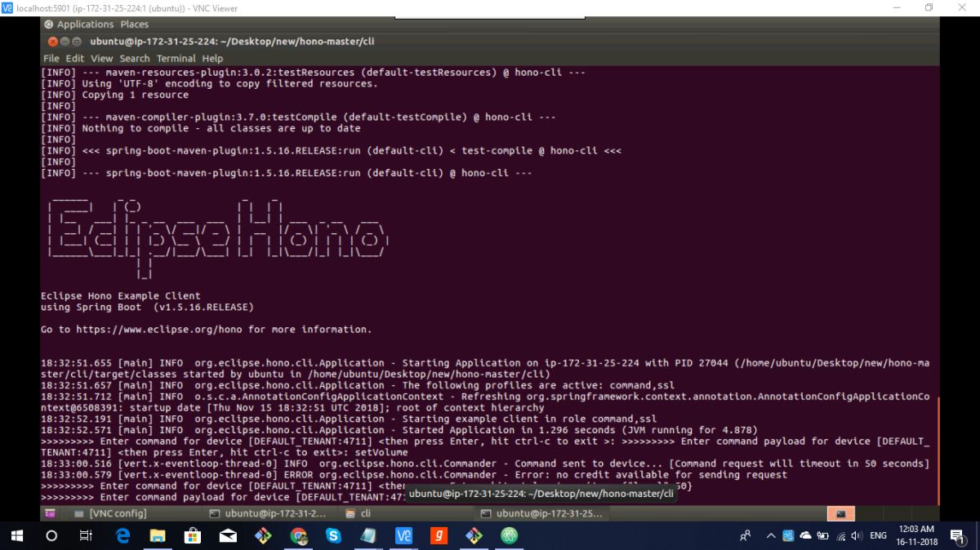Open the green round app icon on taskbar

[x=510, y=536]
